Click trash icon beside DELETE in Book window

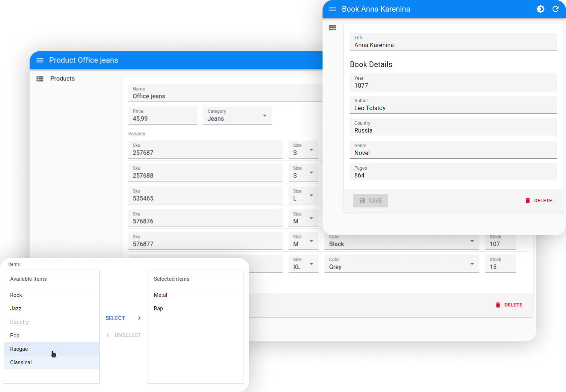click(527, 201)
